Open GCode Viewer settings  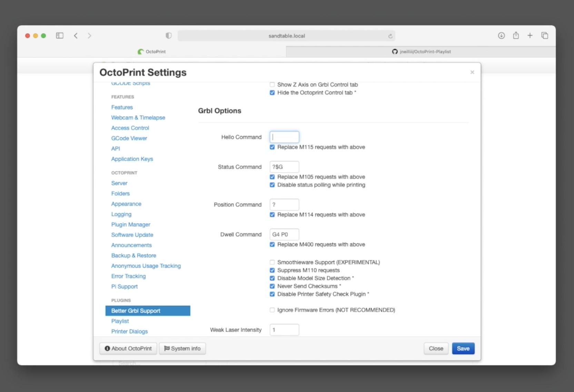coord(129,138)
